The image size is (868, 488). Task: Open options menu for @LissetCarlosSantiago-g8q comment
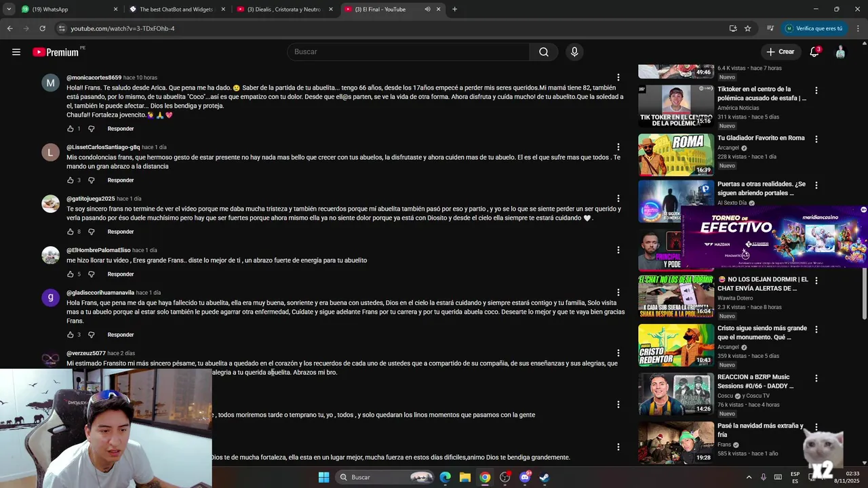tap(618, 147)
